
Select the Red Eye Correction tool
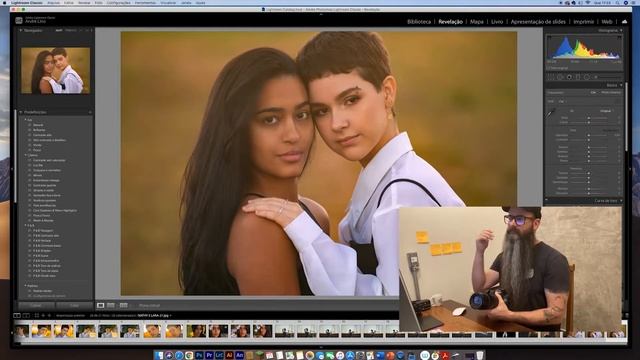569,77
